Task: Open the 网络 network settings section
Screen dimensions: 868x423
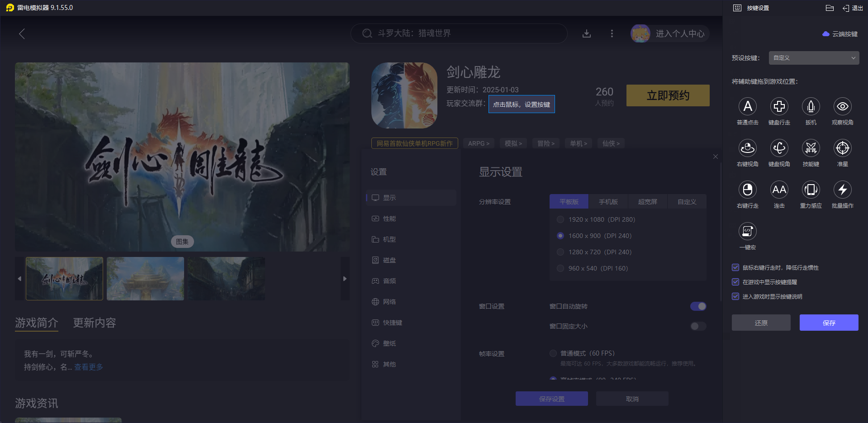Action: [x=411, y=302]
